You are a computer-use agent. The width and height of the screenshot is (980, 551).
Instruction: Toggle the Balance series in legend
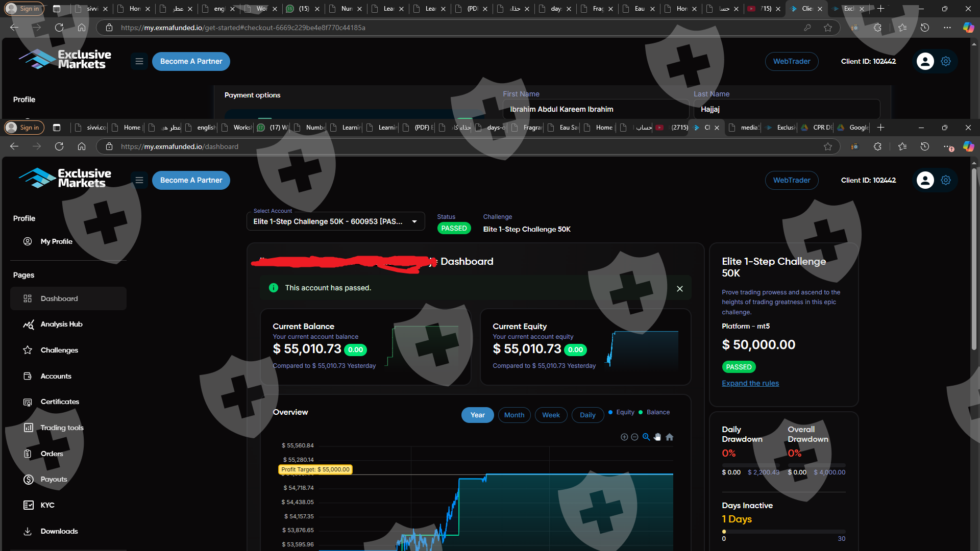[657, 412]
